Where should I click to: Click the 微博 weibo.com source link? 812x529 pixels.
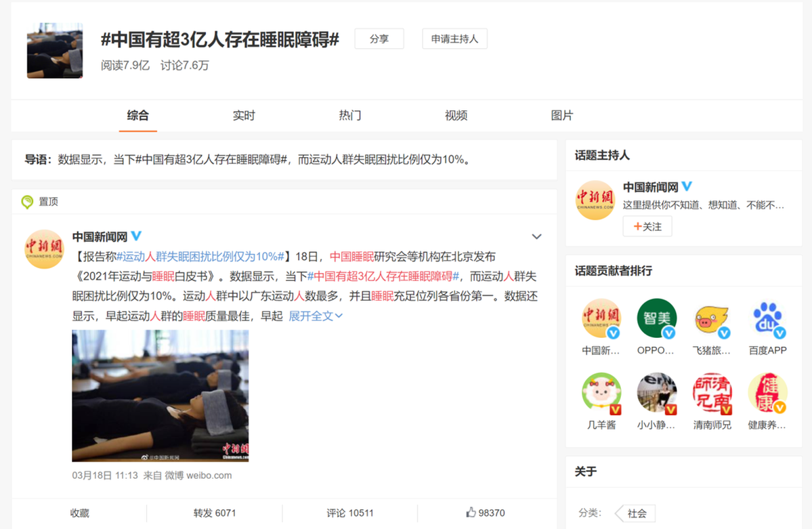198,475
